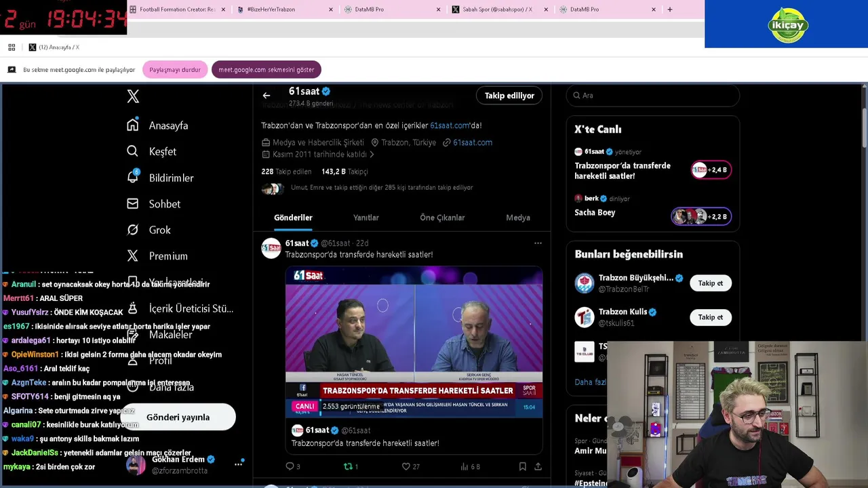Click the repost icon on post
Image resolution: width=868 pixels, height=488 pixels.
348,466
